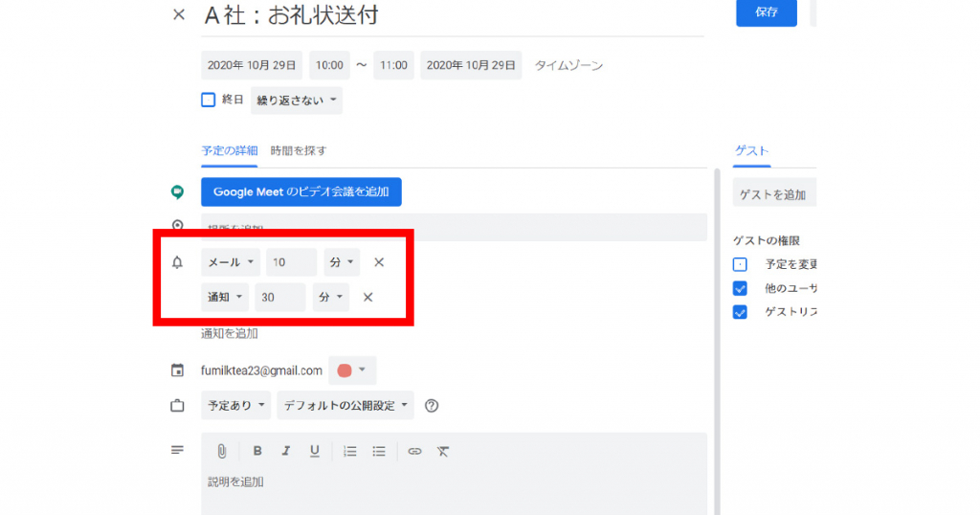Open the メール notification type dropdown

[230, 262]
